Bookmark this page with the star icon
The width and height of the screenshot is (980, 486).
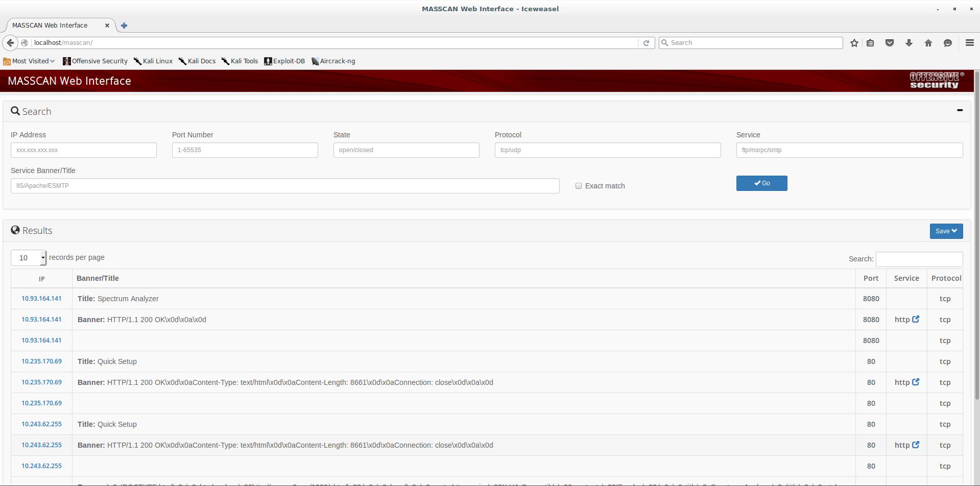854,43
